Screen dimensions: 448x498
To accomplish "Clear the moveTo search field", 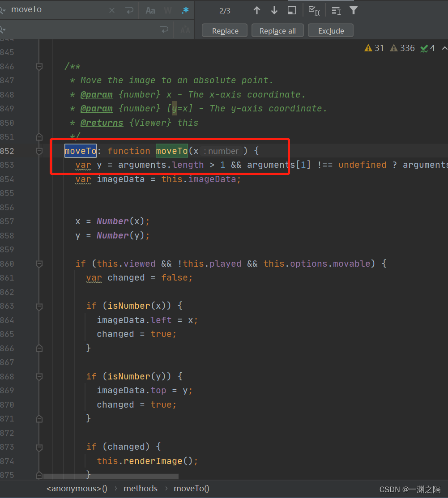I will click(x=111, y=9).
